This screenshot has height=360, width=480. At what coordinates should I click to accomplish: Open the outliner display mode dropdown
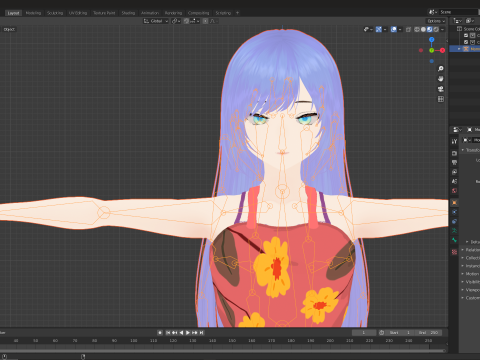(x=457, y=21)
